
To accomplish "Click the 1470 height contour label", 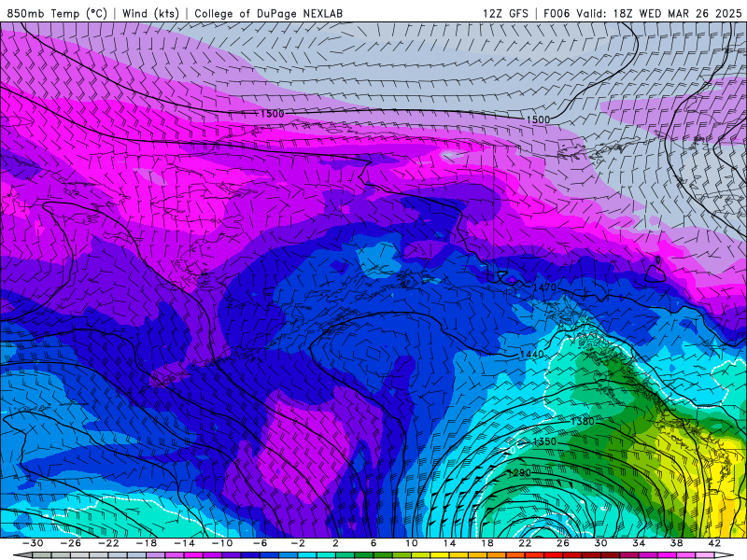I will 544,287.
